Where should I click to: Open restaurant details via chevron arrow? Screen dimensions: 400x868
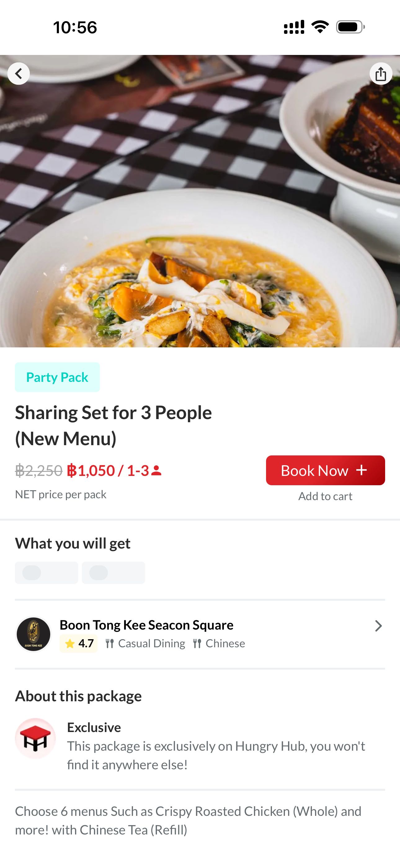point(378,626)
